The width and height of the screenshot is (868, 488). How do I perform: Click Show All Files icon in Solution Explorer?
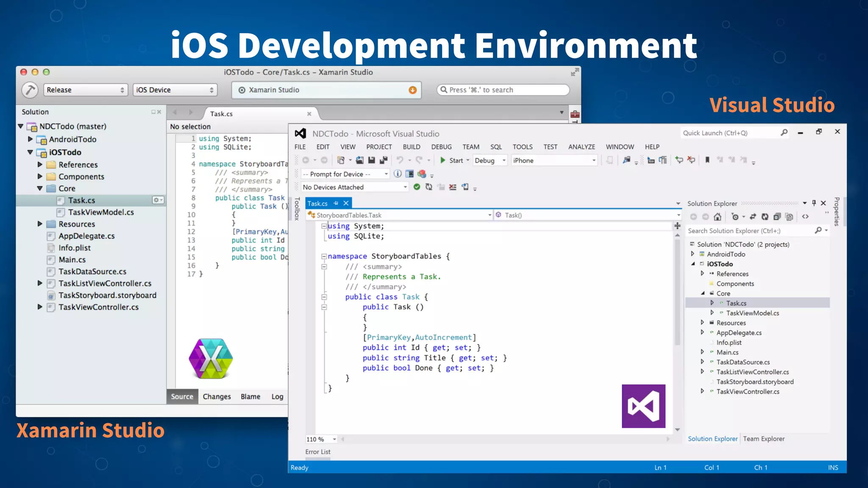tap(789, 216)
